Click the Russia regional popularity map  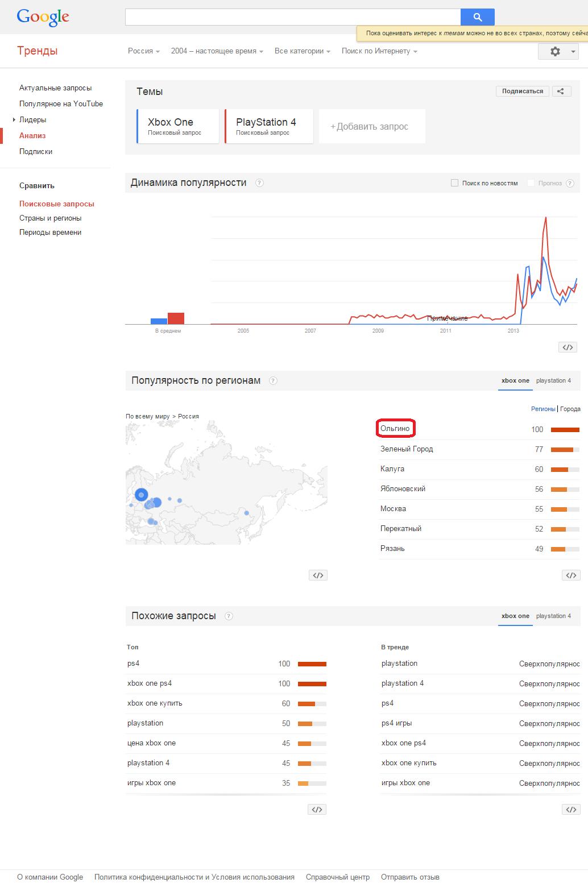226,483
